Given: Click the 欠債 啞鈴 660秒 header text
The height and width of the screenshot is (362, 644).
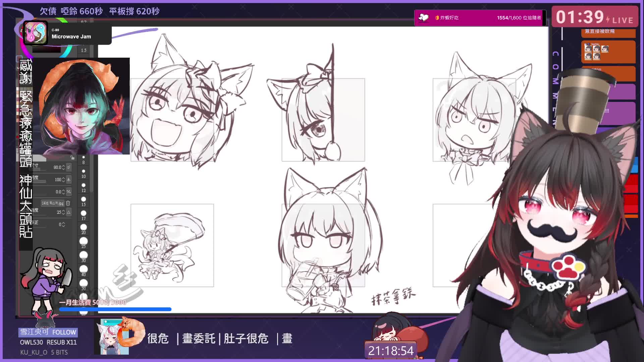Looking at the screenshot, I should pyautogui.click(x=71, y=11).
